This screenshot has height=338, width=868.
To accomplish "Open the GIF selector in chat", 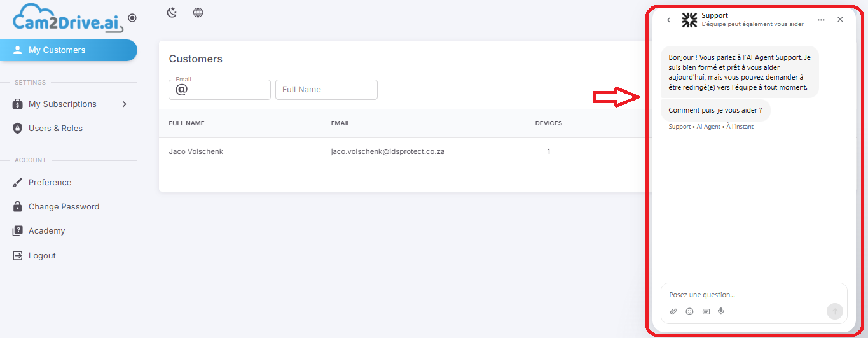I will 706,311.
